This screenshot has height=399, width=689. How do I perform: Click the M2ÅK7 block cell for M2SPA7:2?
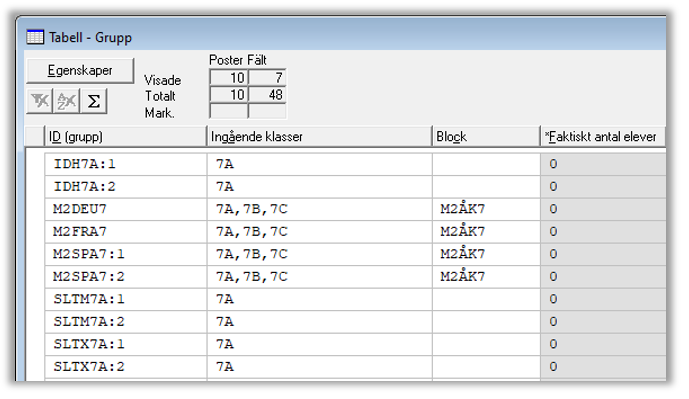pyautogui.click(x=486, y=277)
